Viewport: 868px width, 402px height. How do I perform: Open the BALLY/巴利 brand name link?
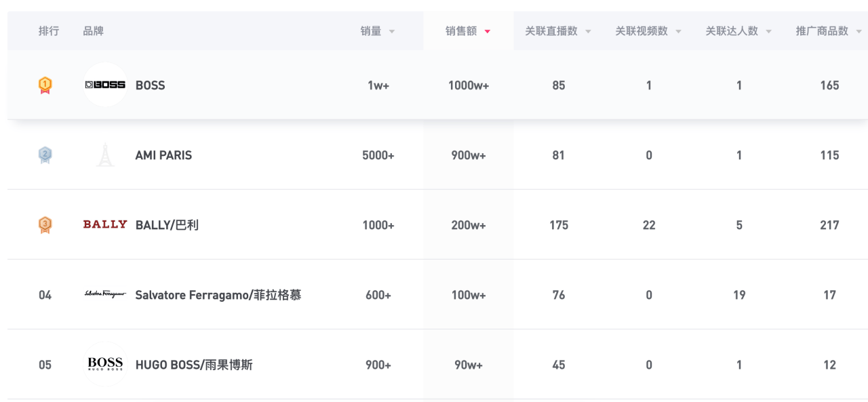pyautogui.click(x=167, y=225)
